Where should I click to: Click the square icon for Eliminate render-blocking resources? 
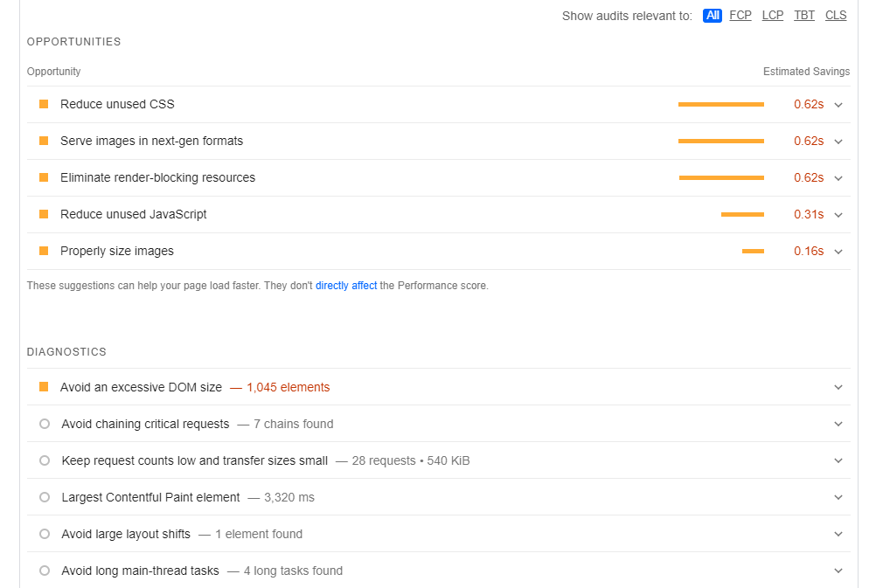pyautogui.click(x=43, y=177)
